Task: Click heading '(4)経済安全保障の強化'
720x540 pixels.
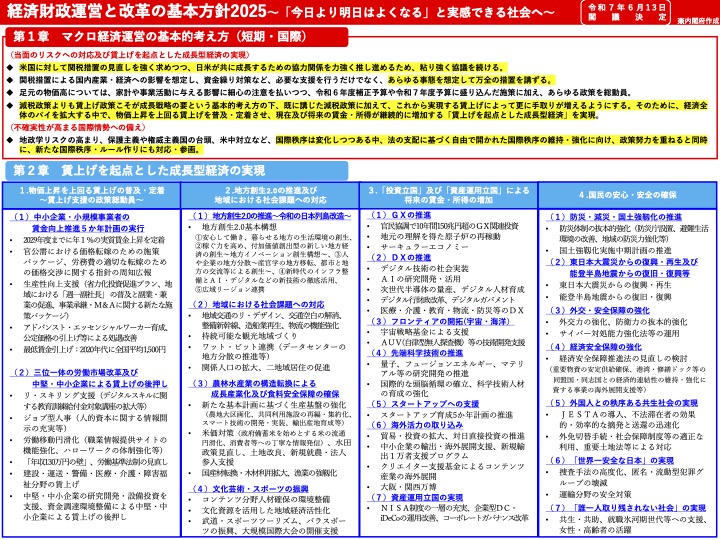Action: [595, 348]
